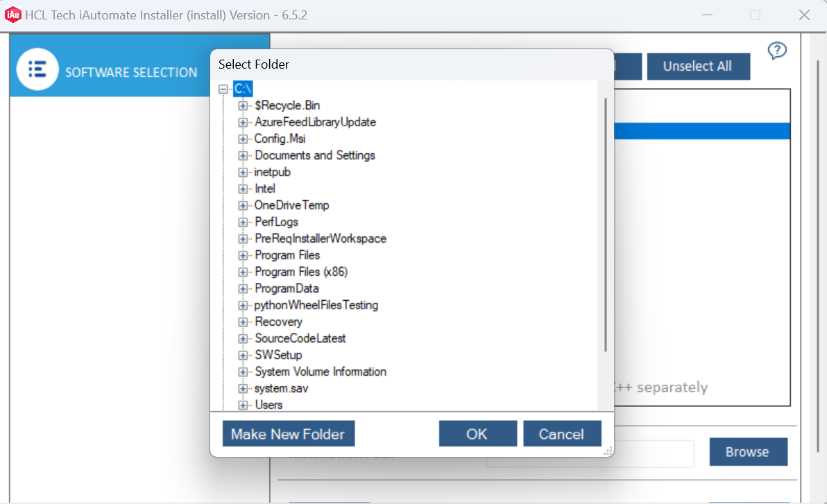Select the pythonWheelFilesTesting folder

click(316, 305)
